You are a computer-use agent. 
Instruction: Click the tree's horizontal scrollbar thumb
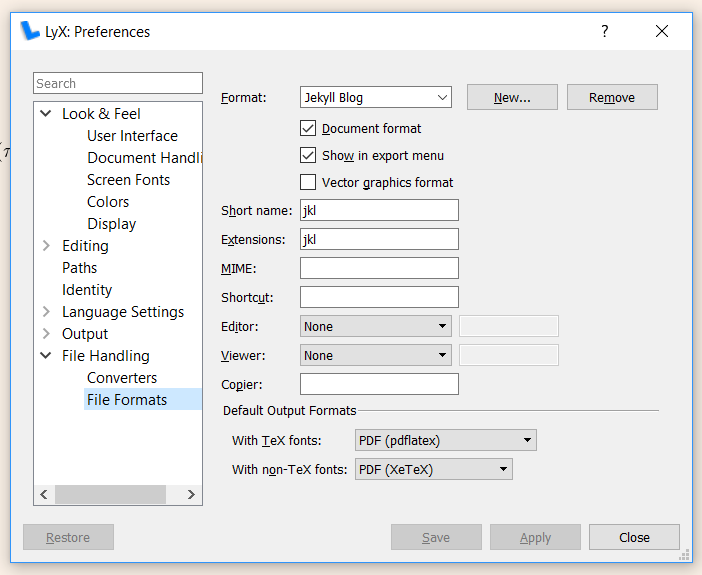coord(110,494)
